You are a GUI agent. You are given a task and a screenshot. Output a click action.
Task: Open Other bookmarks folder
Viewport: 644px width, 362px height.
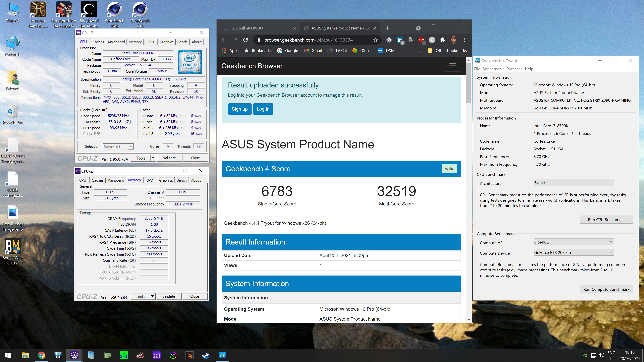point(447,50)
